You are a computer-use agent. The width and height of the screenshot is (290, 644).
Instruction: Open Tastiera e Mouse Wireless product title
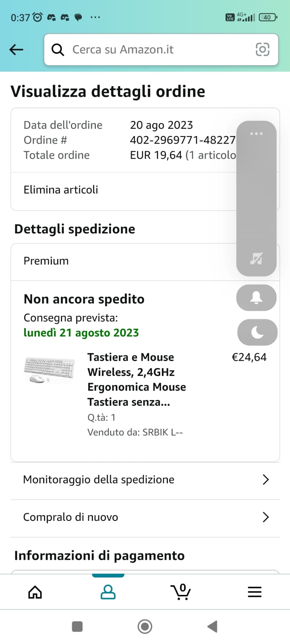[136, 379]
